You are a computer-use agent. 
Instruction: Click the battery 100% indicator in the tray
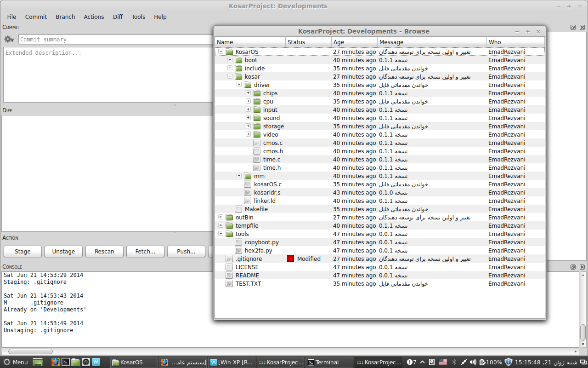[x=491, y=362]
